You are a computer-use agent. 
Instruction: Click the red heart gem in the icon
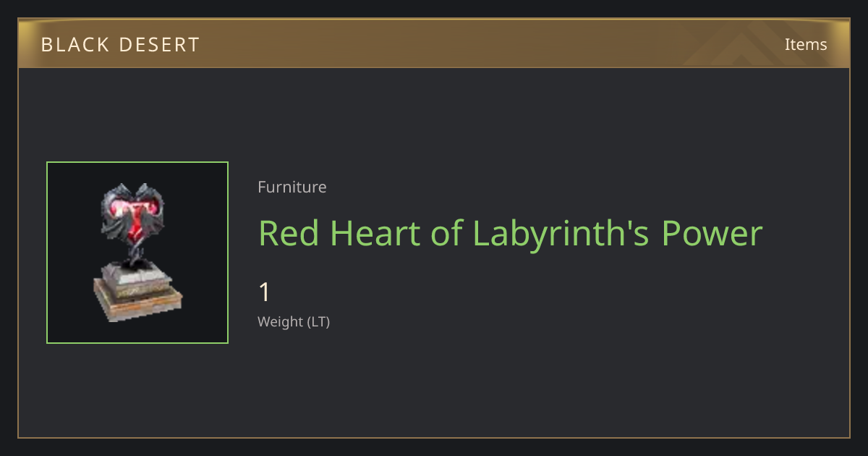click(136, 221)
